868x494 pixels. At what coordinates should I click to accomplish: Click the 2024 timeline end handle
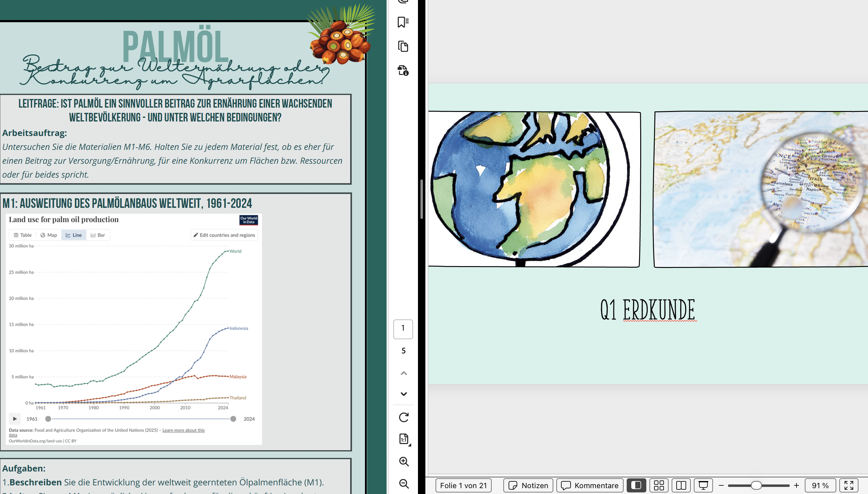pos(233,419)
